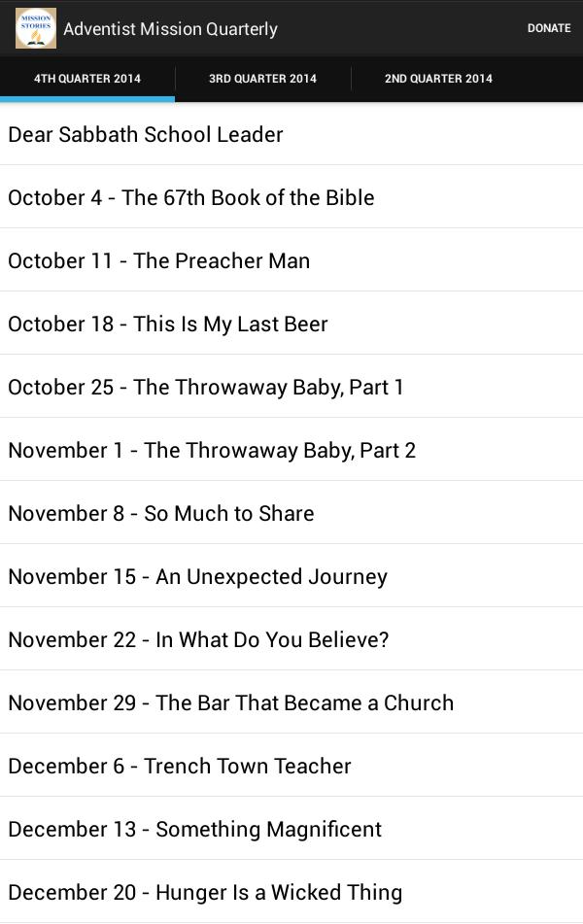Switch to 4th Quarter 2014 tab

(87, 79)
